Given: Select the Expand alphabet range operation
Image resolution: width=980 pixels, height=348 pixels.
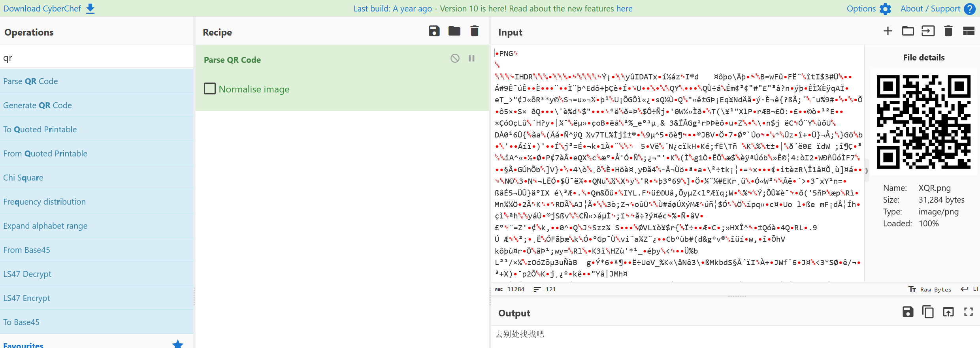Looking at the screenshot, I should 97,226.
